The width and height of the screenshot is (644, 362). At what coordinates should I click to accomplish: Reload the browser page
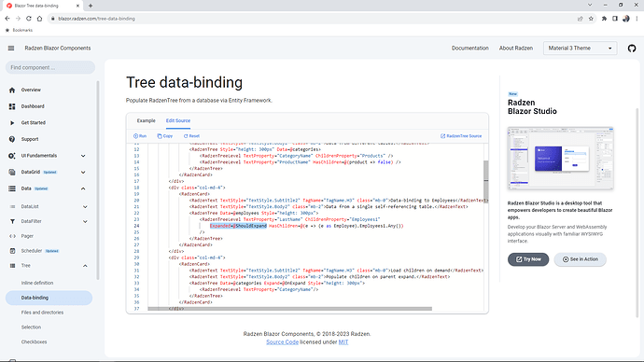coord(29,19)
